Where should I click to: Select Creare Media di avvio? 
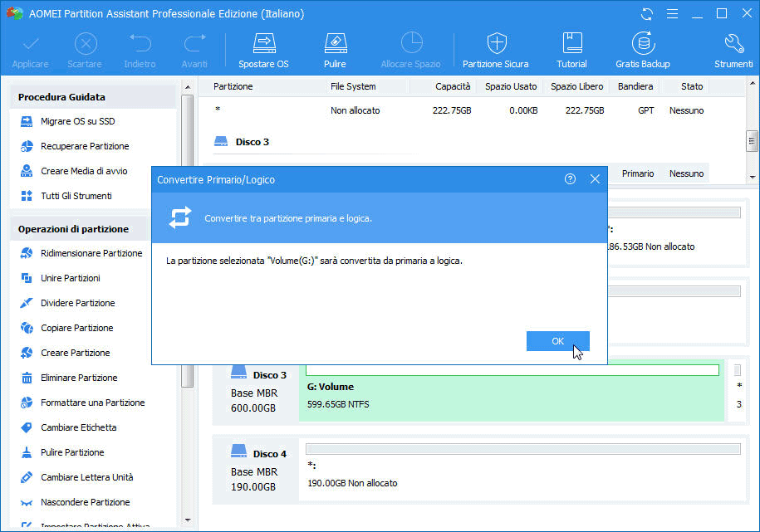(x=74, y=171)
